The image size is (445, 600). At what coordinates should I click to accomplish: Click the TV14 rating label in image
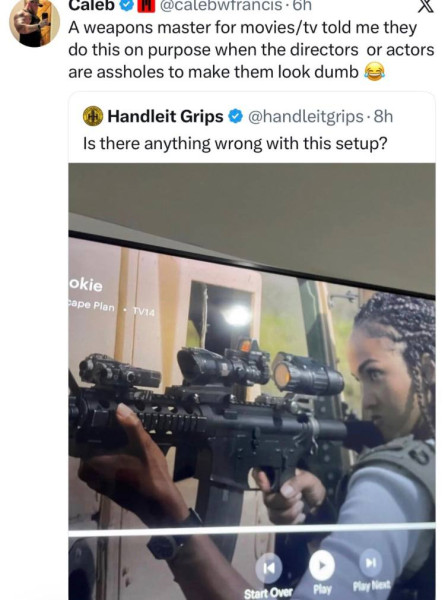[x=143, y=312]
